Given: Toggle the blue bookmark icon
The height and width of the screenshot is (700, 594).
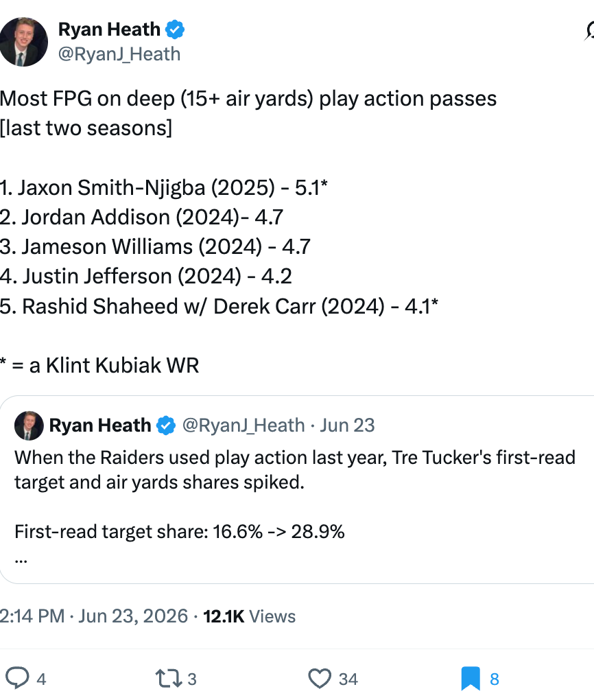Looking at the screenshot, I should click(x=471, y=679).
